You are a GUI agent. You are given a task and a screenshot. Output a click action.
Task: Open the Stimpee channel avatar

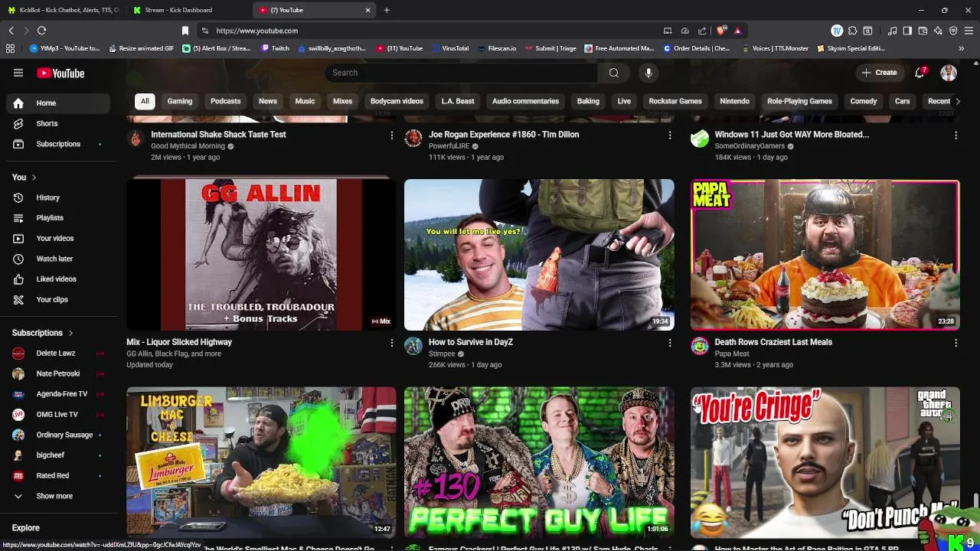point(413,346)
